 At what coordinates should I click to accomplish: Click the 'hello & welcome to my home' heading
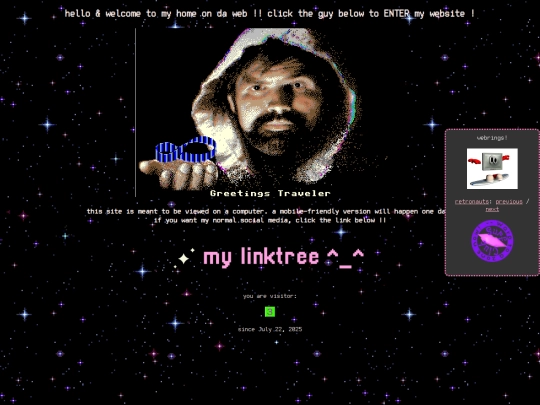(x=270, y=14)
